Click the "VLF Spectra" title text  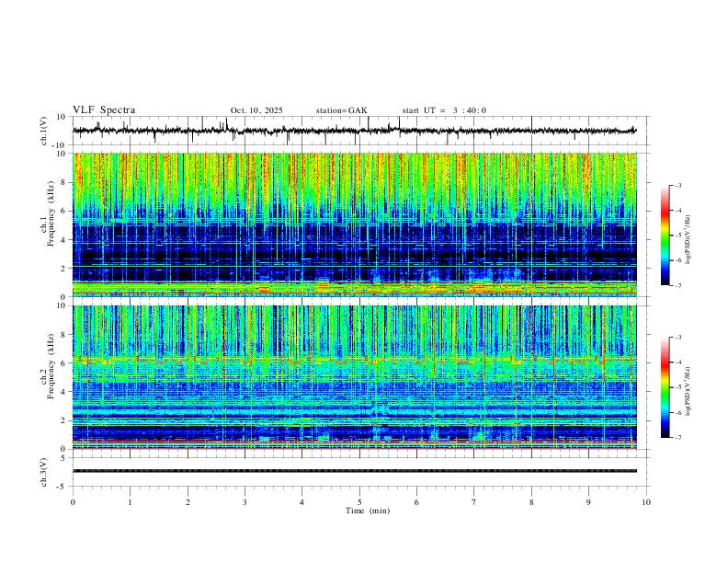pyautogui.click(x=104, y=110)
